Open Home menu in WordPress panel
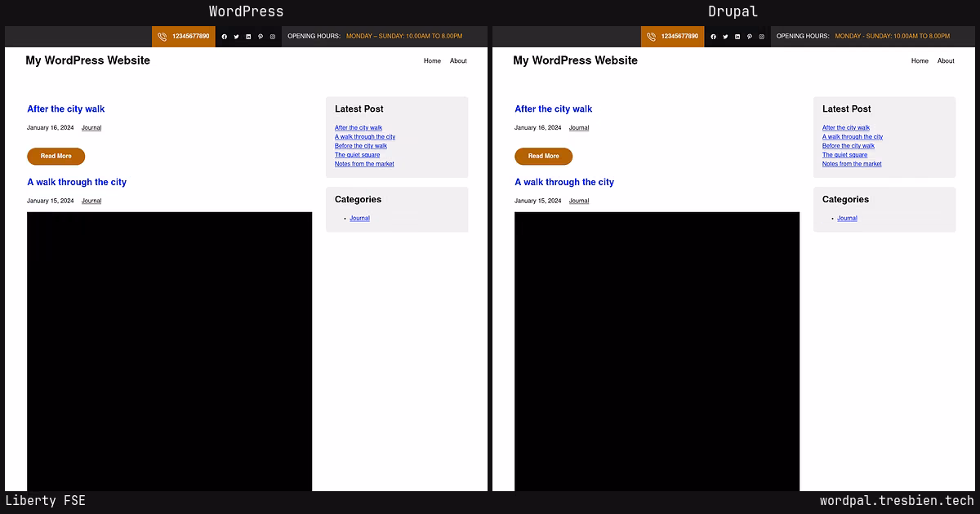 tap(432, 61)
